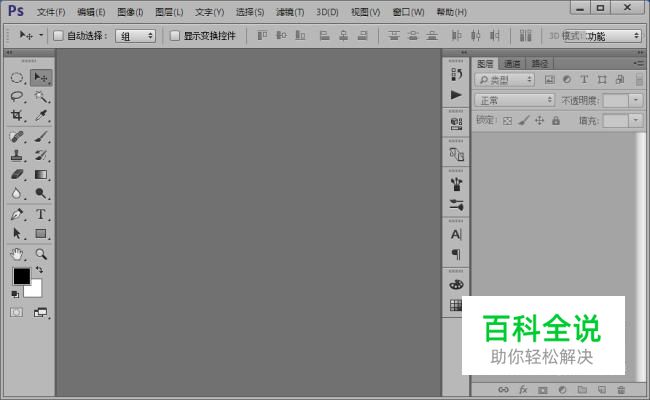650x400 pixels.
Task: Open the 正常 blend mode dropdown
Action: pos(514,100)
